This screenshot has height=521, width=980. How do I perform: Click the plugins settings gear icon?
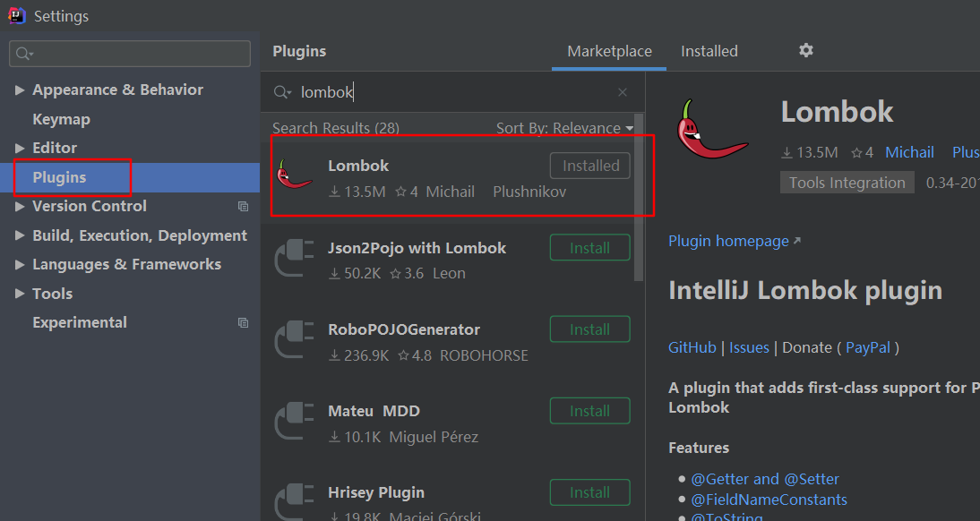pyautogui.click(x=806, y=51)
